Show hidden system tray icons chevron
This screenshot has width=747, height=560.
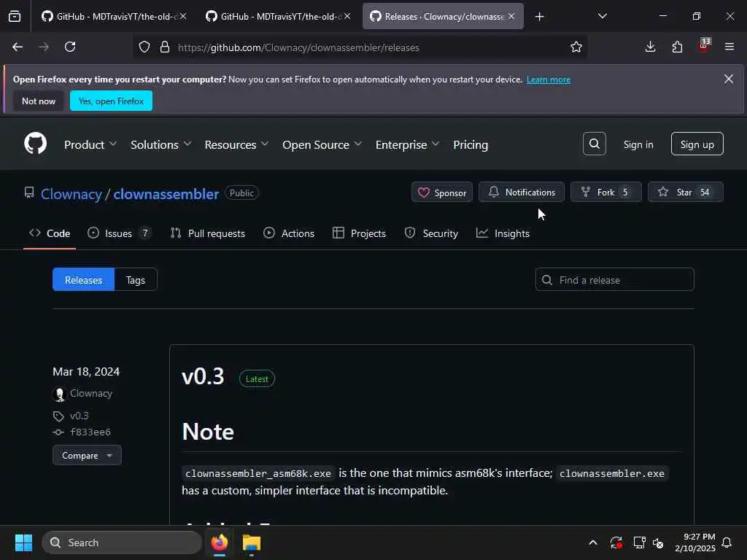pyautogui.click(x=593, y=542)
